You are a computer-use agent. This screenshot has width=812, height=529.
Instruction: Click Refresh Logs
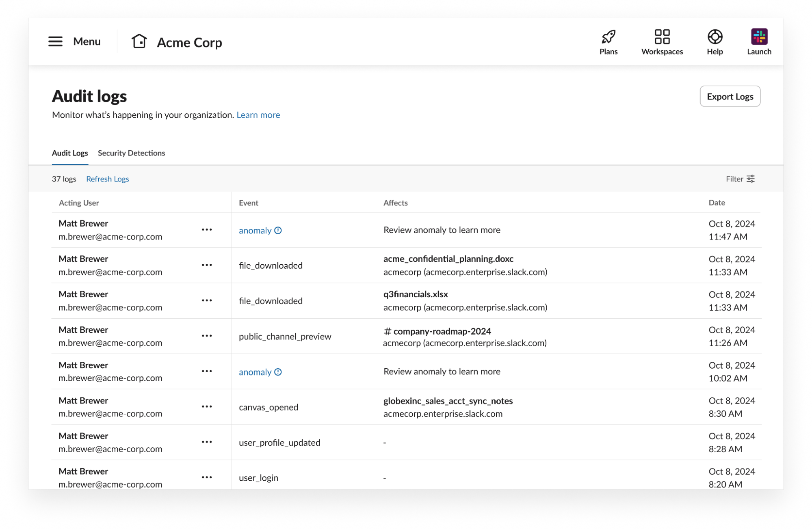[107, 179]
